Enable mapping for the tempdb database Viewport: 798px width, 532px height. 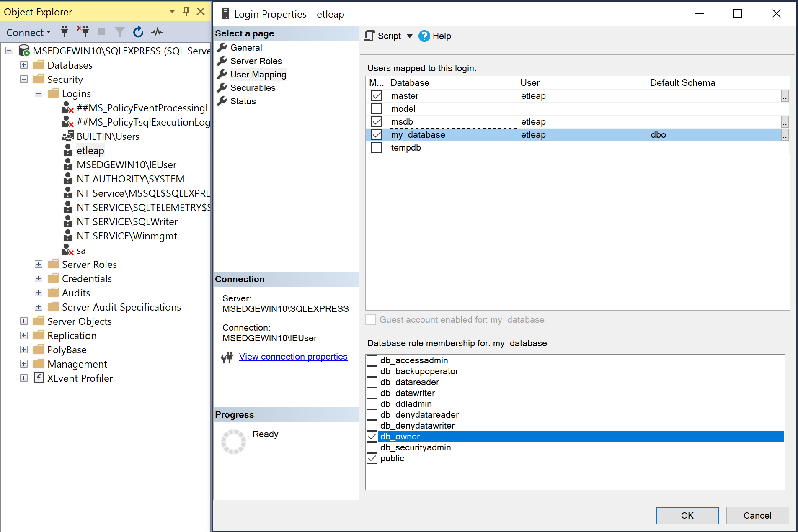click(x=376, y=147)
